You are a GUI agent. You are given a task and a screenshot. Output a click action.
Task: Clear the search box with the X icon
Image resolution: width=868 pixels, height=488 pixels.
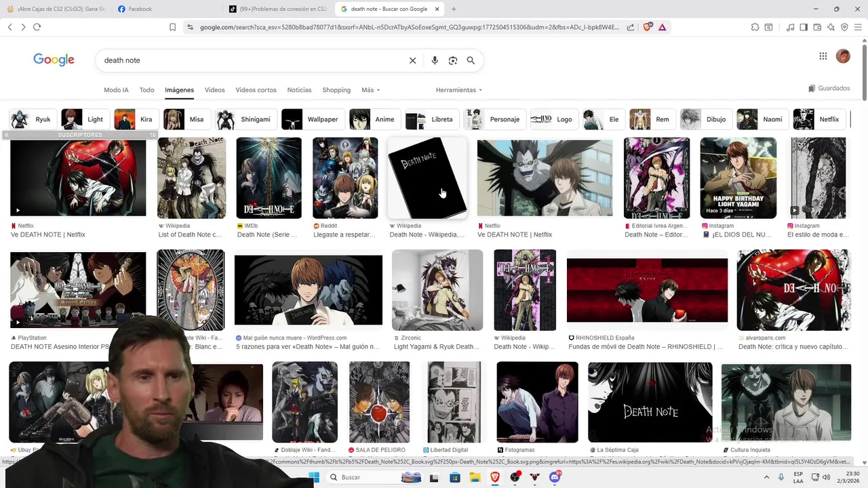tap(412, 60)
